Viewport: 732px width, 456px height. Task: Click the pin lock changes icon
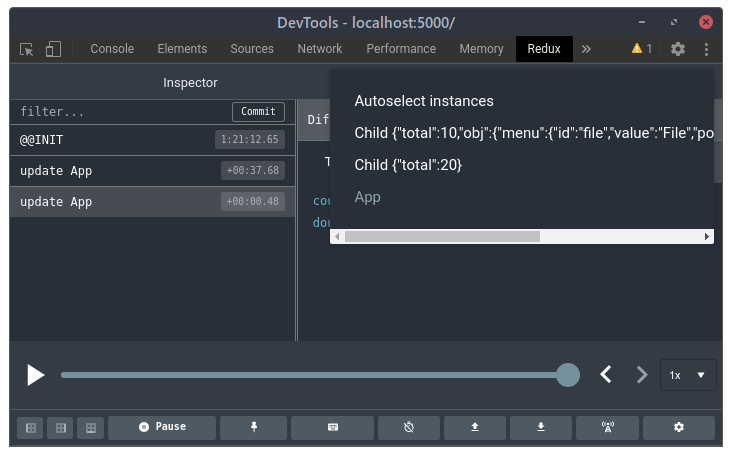pyautogui.click(x=253, y=428)
